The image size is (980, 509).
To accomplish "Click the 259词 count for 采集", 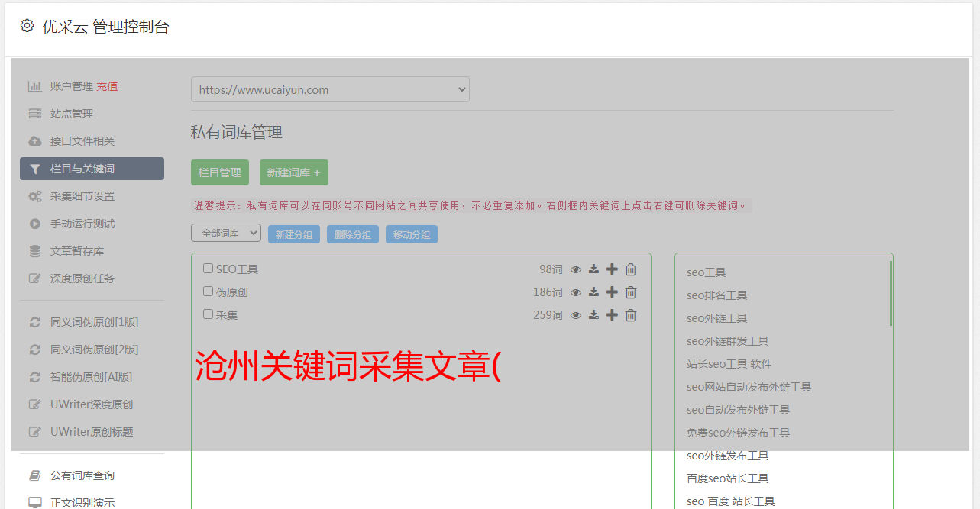I will 548,315.
